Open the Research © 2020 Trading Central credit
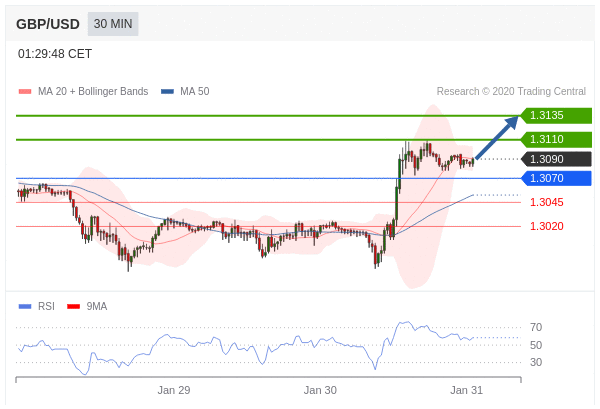This screenshot has width=600, height=409. click(511, 92)
